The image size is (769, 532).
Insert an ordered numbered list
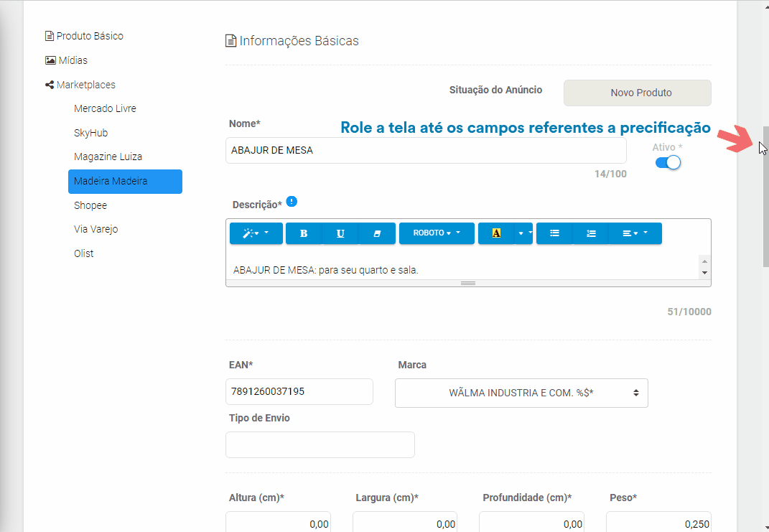point(591,233)
